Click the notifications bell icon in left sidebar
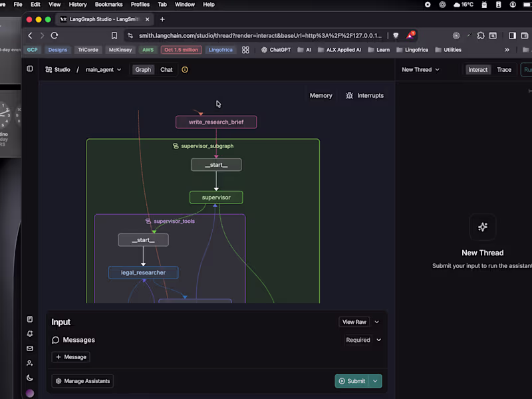 29,333
